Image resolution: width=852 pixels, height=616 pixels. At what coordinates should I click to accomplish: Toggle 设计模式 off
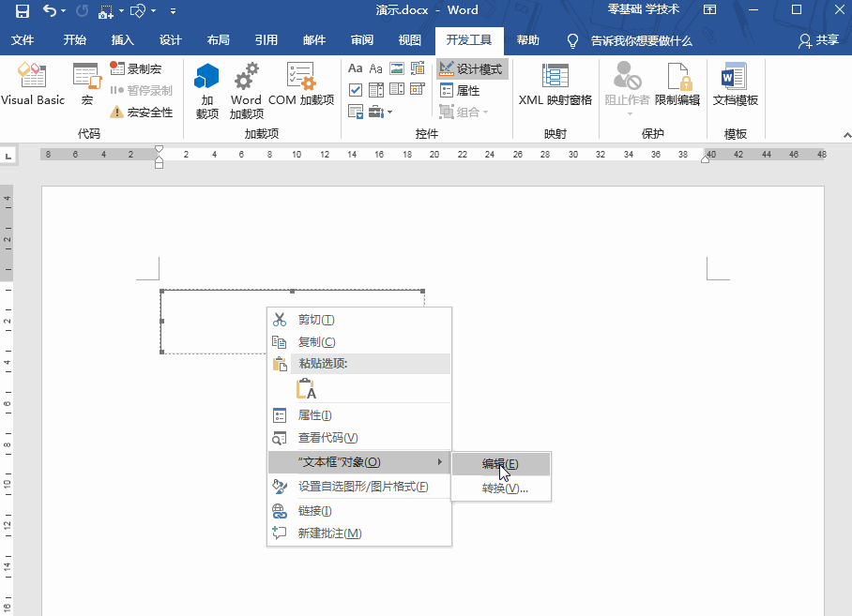tap(472, 68)
